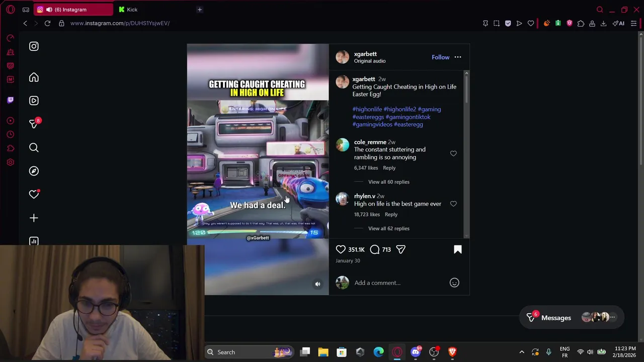
Task: Open the ad blocker shield icon
Action: [508, 23]
